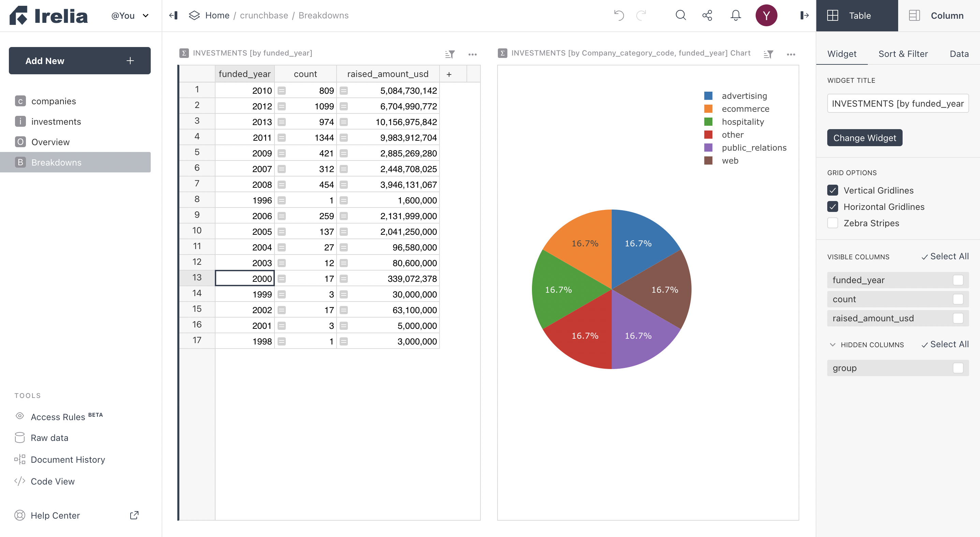Tick the raised_amount_usd column checkbox

click(958, 318)
